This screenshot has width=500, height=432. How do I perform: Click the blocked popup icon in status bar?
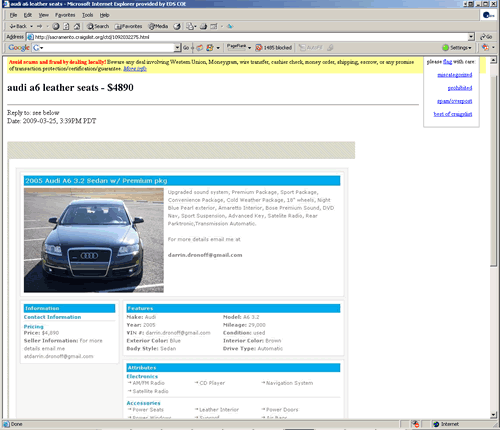tap(415, 424)
